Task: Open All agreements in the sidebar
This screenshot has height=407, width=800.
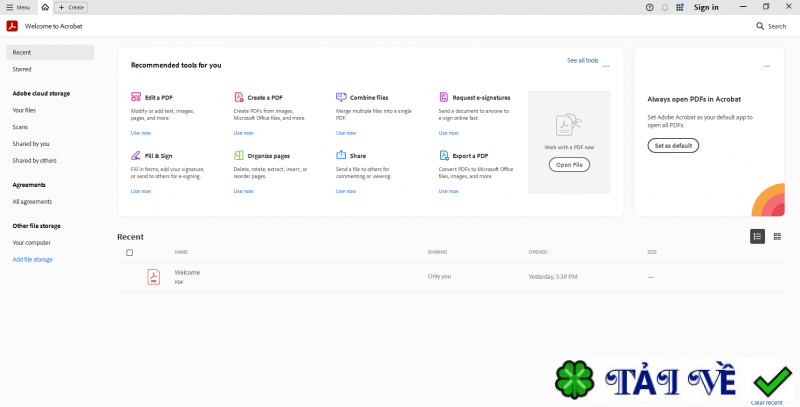Action: (32, 201)
